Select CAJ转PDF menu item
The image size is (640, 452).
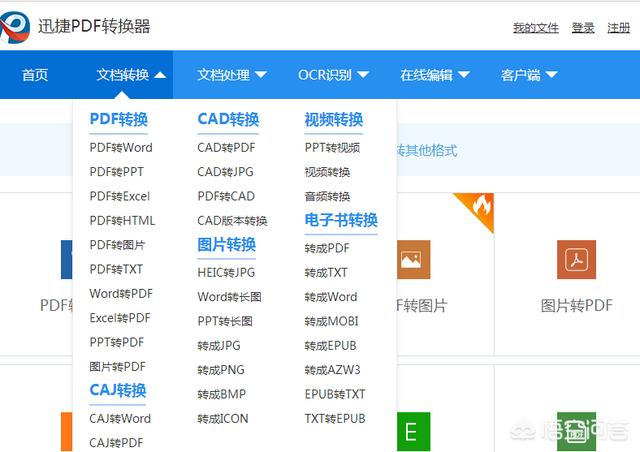[116, 443]
